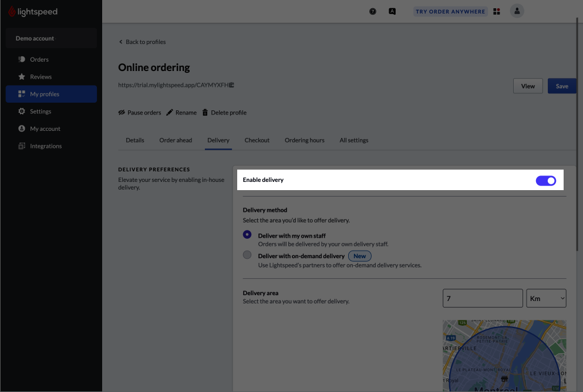Open the Ordering hours tab

tap(305, 140)
